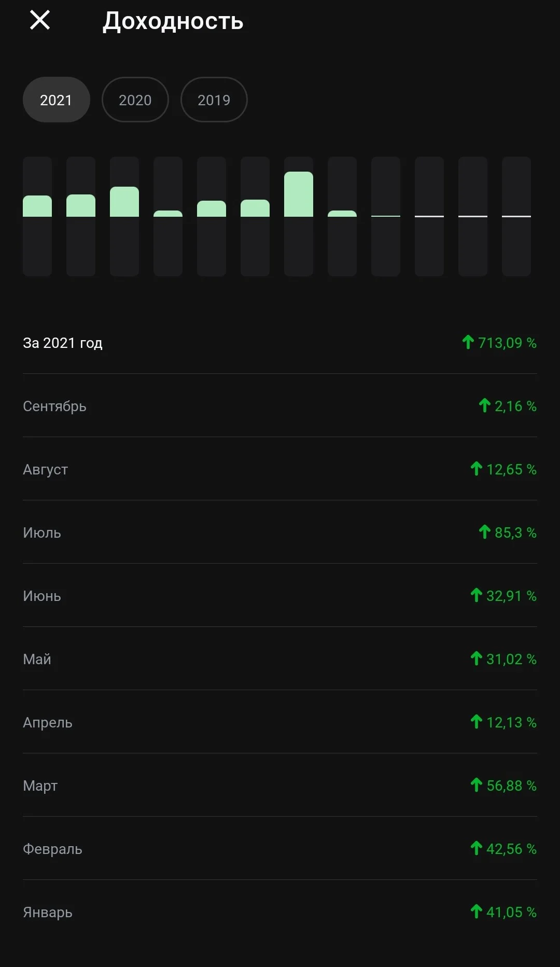Select the Май row
This screenshot has height=967, width=560.
point(280,659)
